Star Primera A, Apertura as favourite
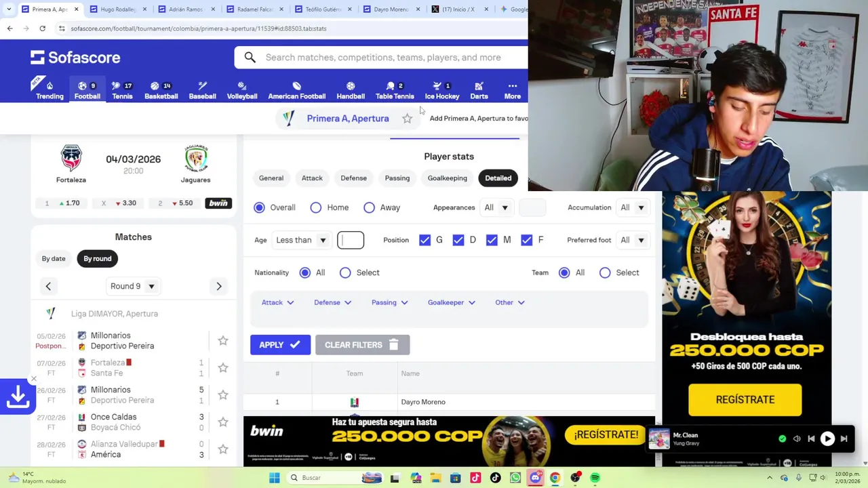This screenshot has height=488, width=868. 407,119
